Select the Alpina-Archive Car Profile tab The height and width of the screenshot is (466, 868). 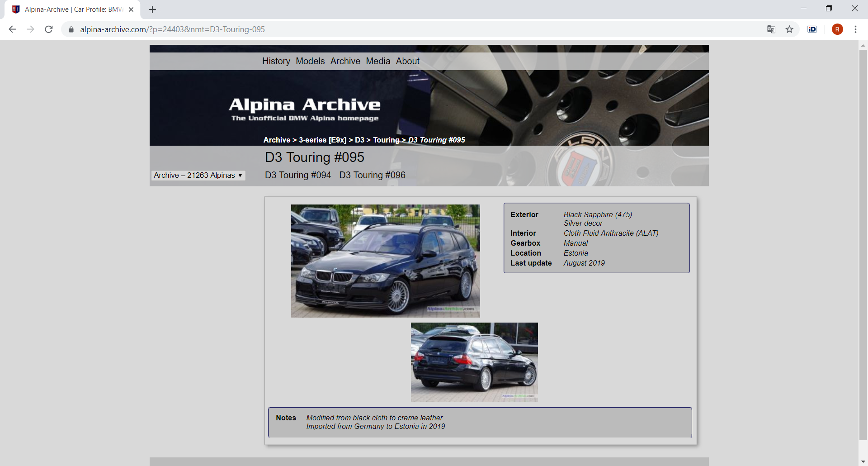72,10
